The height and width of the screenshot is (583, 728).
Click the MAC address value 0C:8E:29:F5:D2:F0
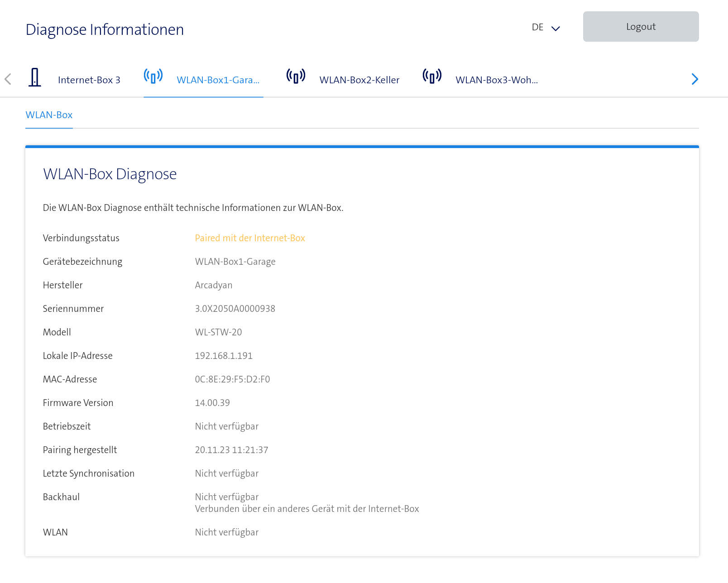232,379
